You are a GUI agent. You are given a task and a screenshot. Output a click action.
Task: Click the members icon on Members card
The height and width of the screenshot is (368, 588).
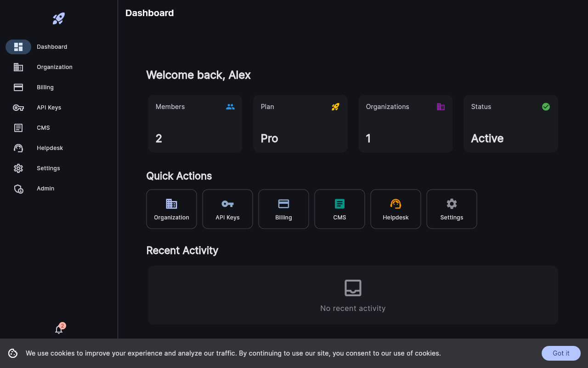tap(230, 106)
